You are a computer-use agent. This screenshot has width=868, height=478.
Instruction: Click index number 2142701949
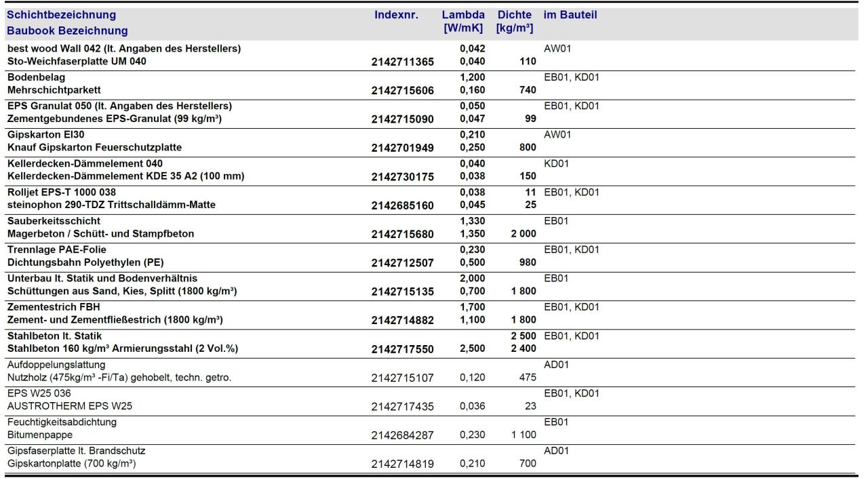click(x=402, y=149)
